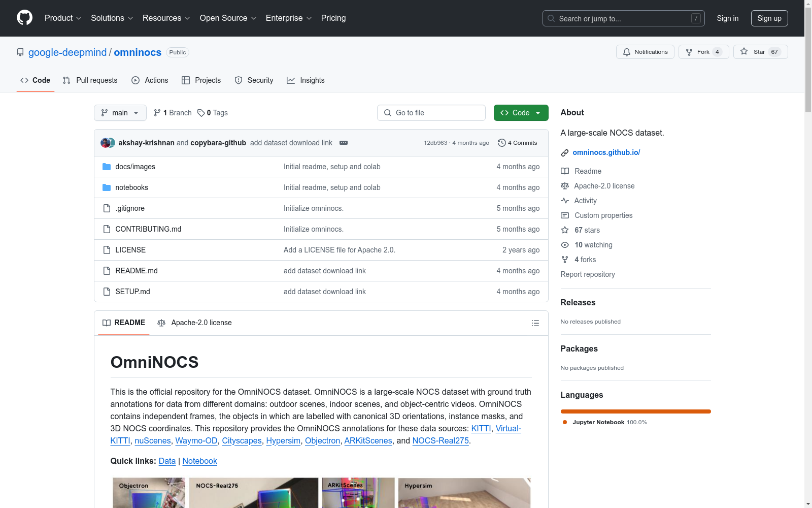Open the Waymo-OD dataset link
The width and height of the screenshot is (812, 508).
click(x=196, y=440)
